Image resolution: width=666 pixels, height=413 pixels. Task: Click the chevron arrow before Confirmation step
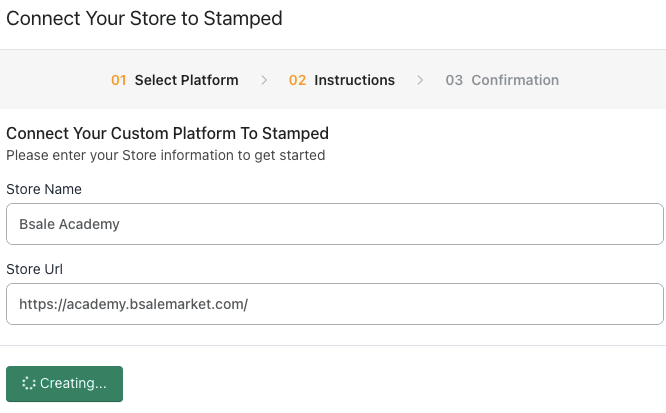pos(421,80)
